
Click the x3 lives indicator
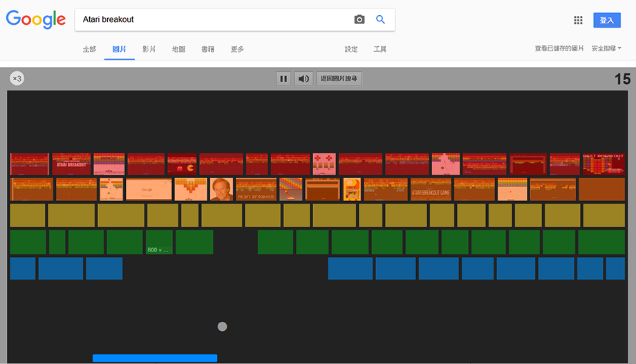point(17,78)
